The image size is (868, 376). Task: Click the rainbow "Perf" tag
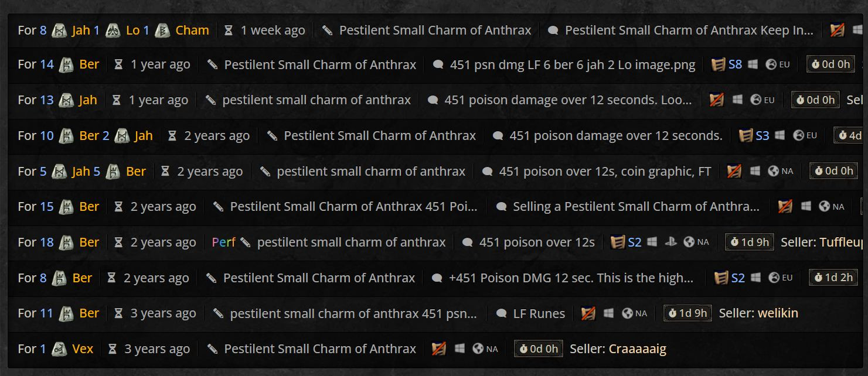click(x=223, y=242)
